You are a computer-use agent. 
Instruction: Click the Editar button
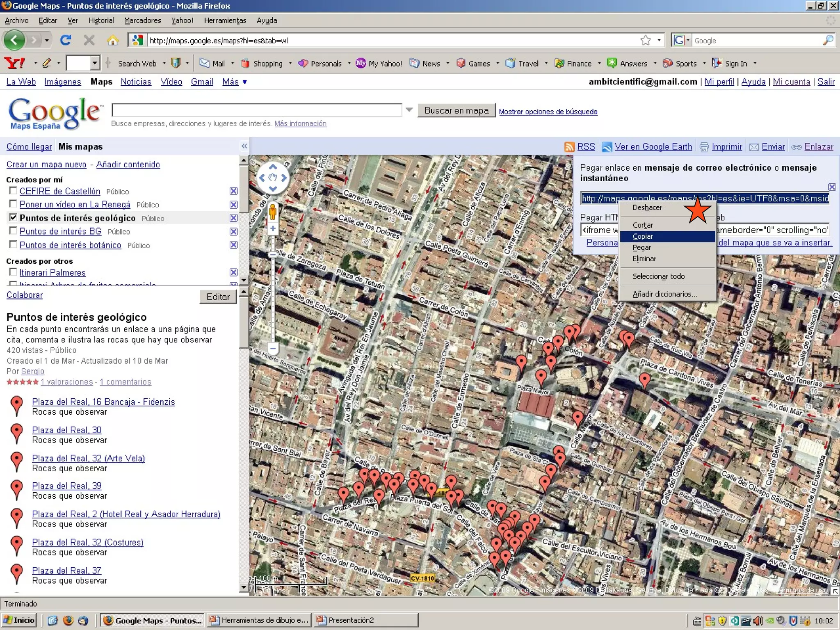click(218, 297)
